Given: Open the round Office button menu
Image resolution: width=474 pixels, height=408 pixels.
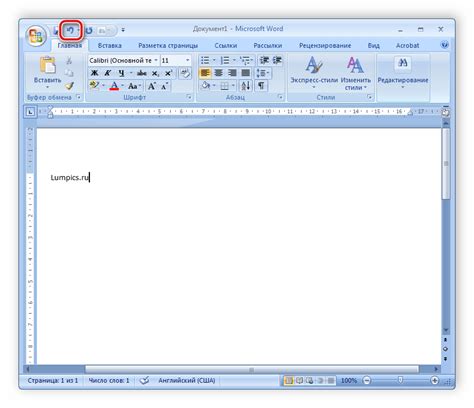Looking at the screenshot, I should tap(36, 36).
